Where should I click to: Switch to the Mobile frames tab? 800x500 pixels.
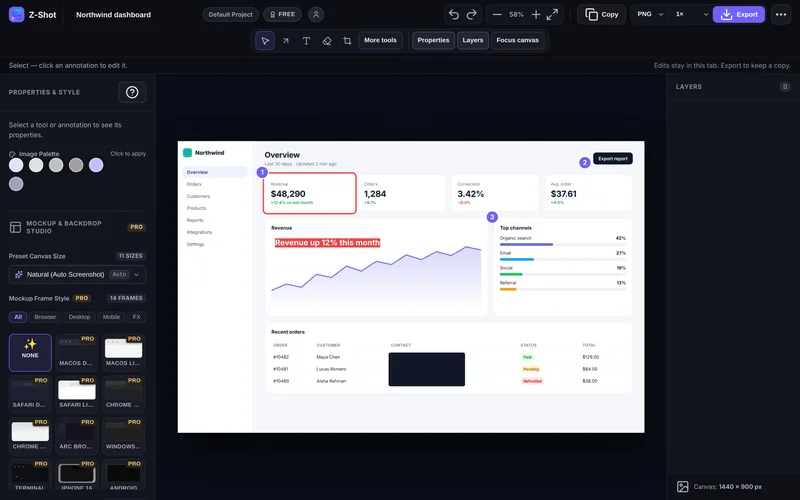tap(111, 317)
